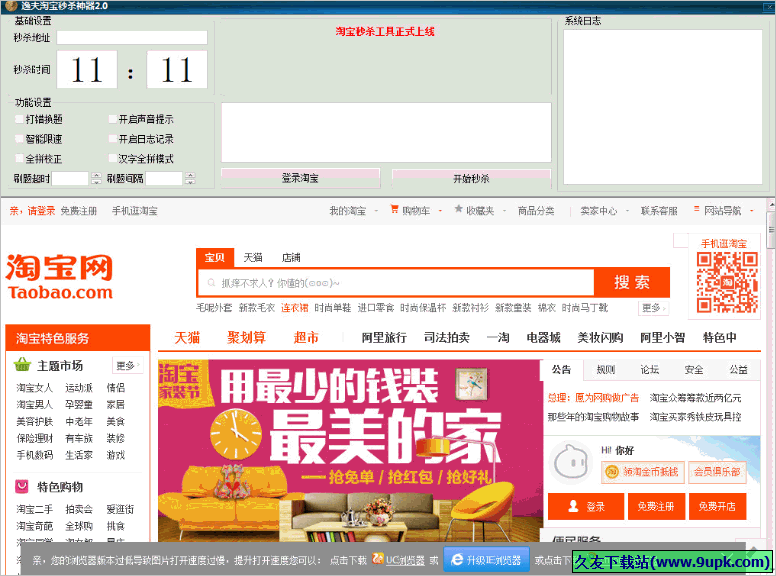Viewport: 776px width, 576px height.
Task: Select the 天猫 search tab
Action: click(x=253, y=257)
